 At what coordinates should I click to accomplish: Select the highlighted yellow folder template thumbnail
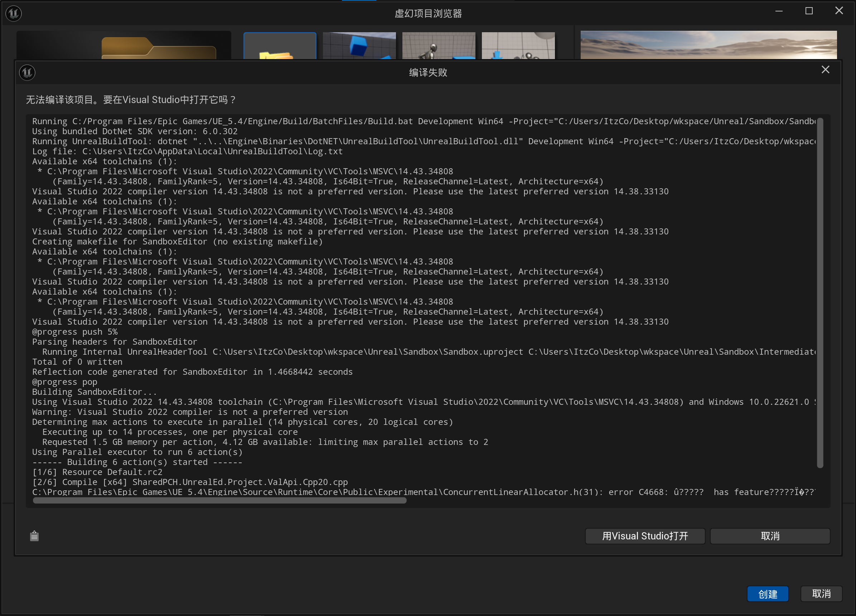(280, 46)
